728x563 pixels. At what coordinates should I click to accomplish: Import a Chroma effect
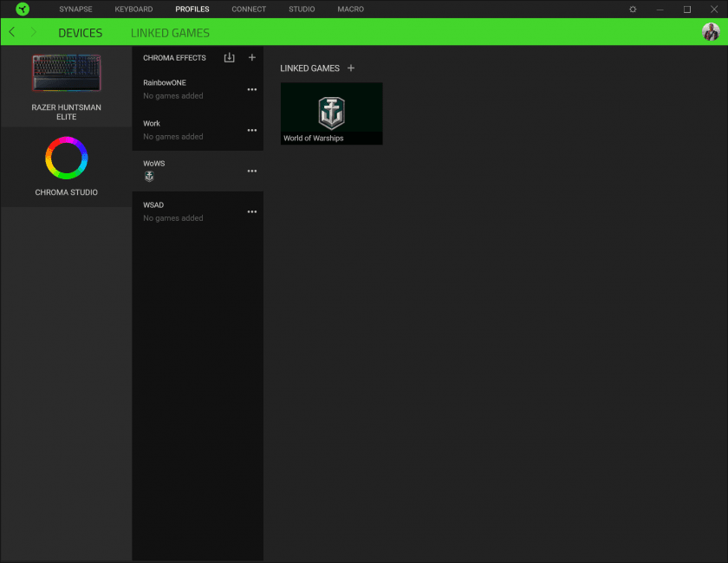tap(229, 57)
